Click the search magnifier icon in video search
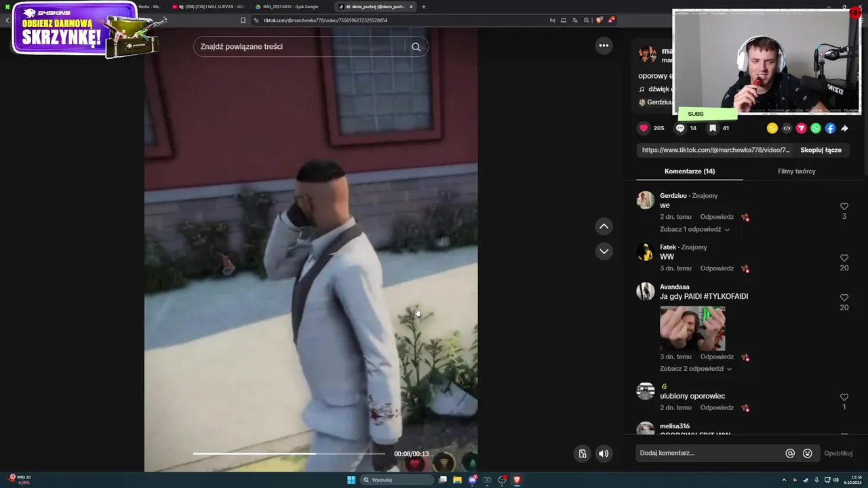Screen dimensions: 868x488 click(416, 47)
